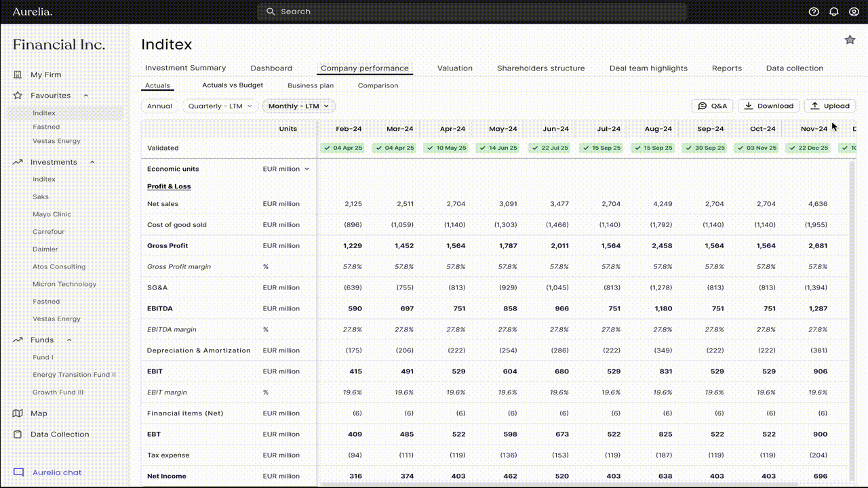Collapse the Investments section
868x488 pixels.
click(x=92, y=162)
